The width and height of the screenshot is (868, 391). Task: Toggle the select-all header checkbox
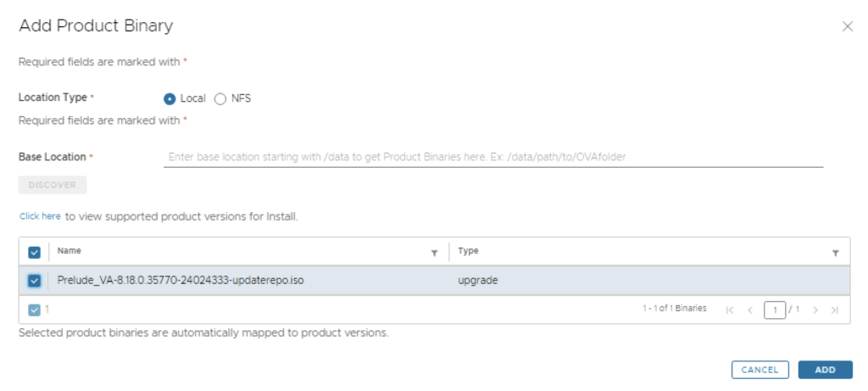pos(34,252)
